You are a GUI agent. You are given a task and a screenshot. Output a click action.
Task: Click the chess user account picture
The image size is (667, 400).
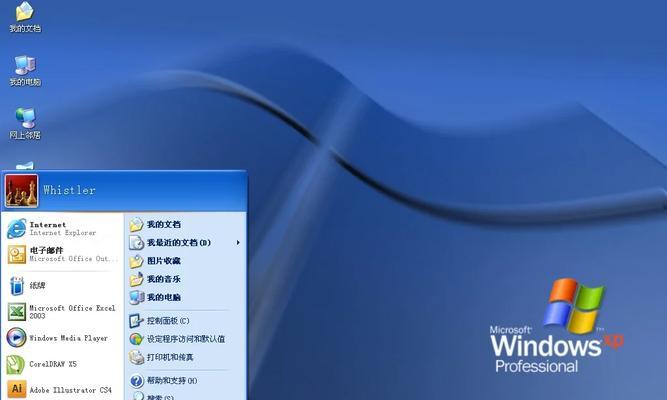(21, 191)
